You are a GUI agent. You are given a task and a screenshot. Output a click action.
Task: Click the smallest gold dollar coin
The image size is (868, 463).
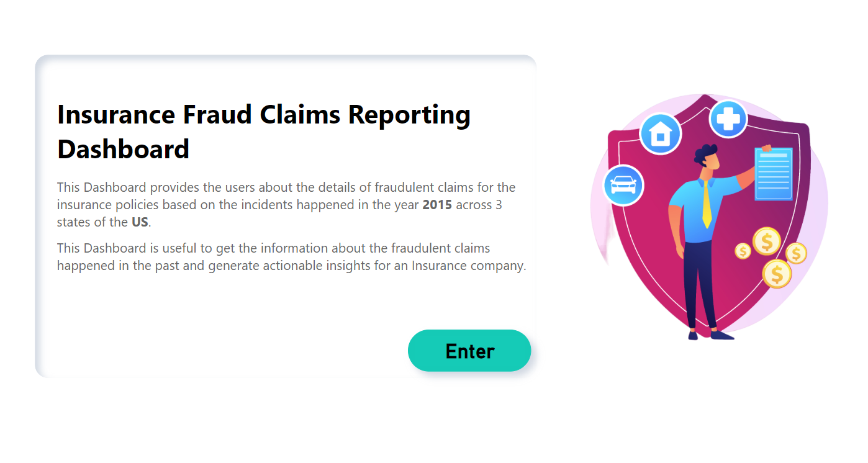pyautogui.click(x=743, y=251)
